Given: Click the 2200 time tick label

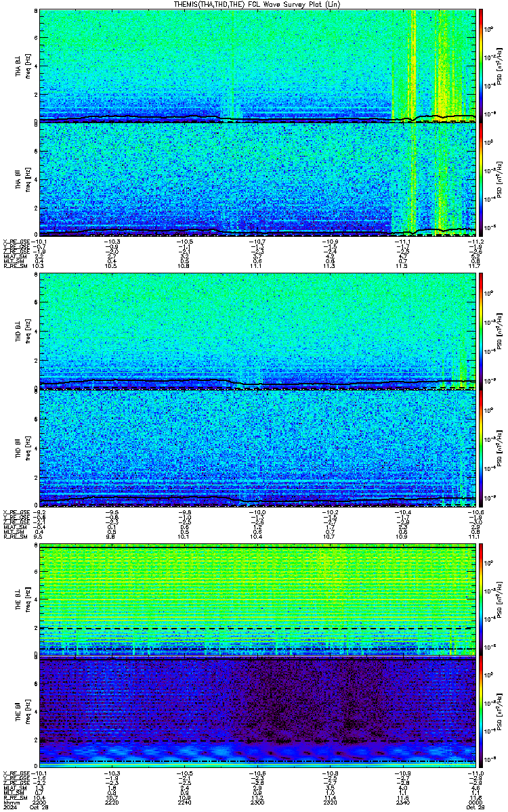Looking at the screenshot, I should coord(39,803).
